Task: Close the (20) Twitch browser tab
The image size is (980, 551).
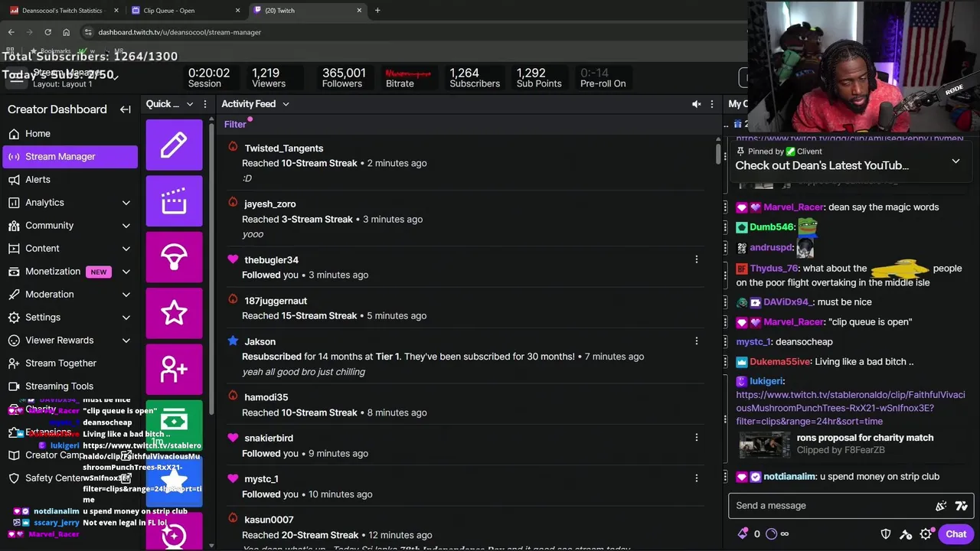Action: (359, 11)
